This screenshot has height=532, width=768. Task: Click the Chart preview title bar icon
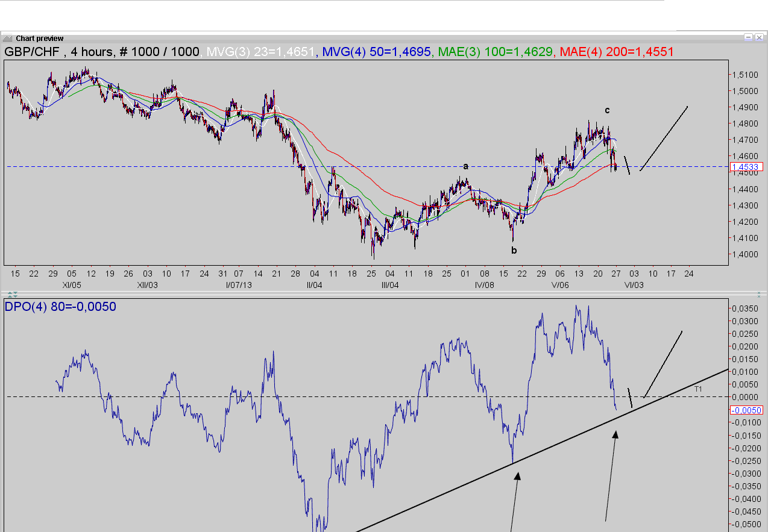point(8,38)
